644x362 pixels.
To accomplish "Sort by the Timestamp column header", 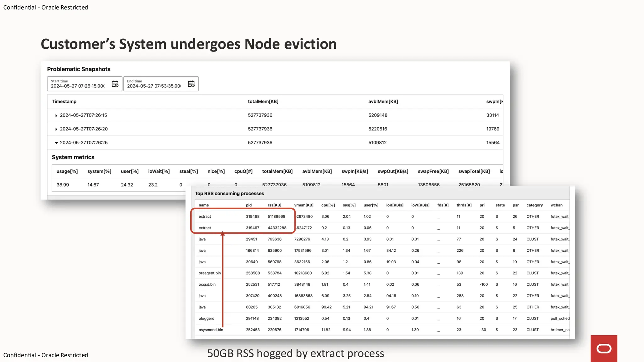I will pos(64,101).
